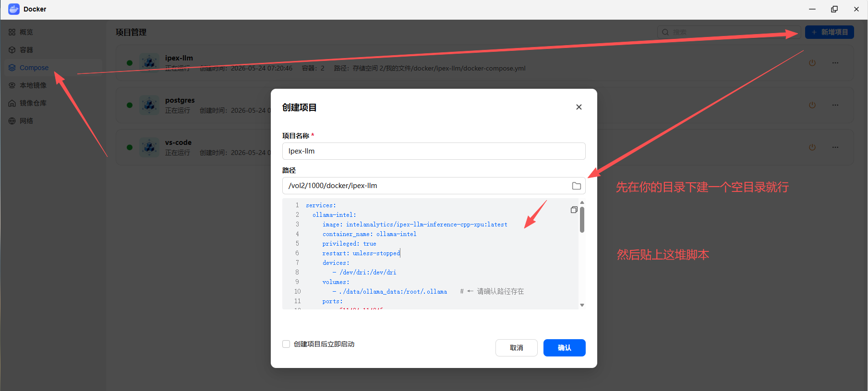Viewport: 868px width, 391px height.
Task: Open the 概览 overview sidebar item
Action: (26, 32)
